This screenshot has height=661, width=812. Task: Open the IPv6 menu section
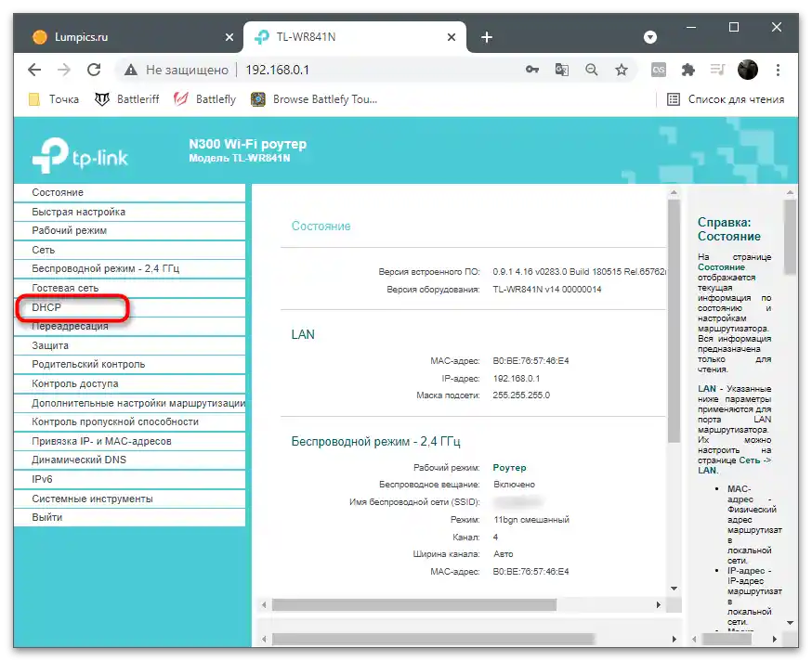click(129, 479)
